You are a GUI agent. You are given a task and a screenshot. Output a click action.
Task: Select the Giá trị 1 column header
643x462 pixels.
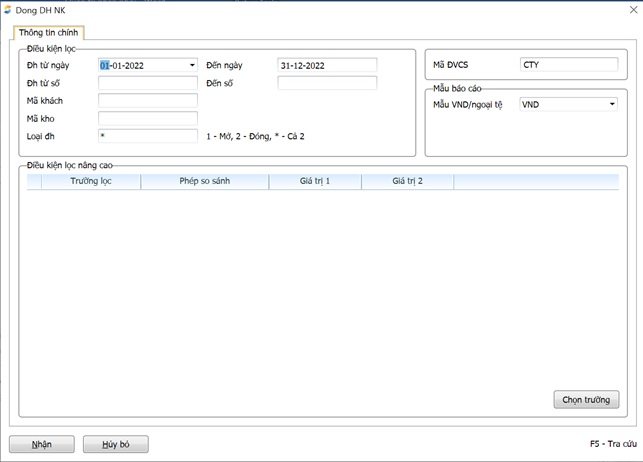pos(315,182)
